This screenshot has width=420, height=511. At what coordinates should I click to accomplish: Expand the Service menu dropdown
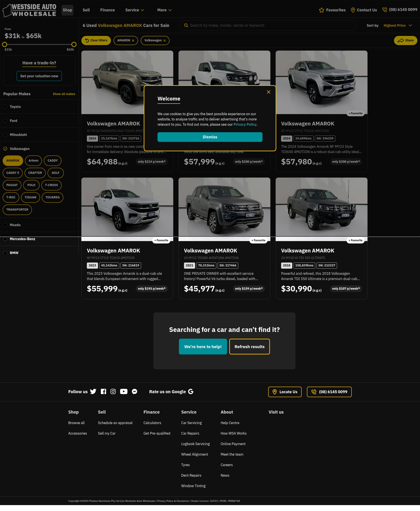pyautogui.click(x=135, y=10)
